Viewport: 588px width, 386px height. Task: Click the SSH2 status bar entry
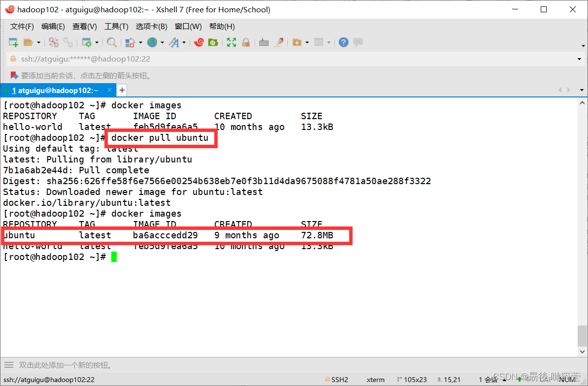[336, 380]
